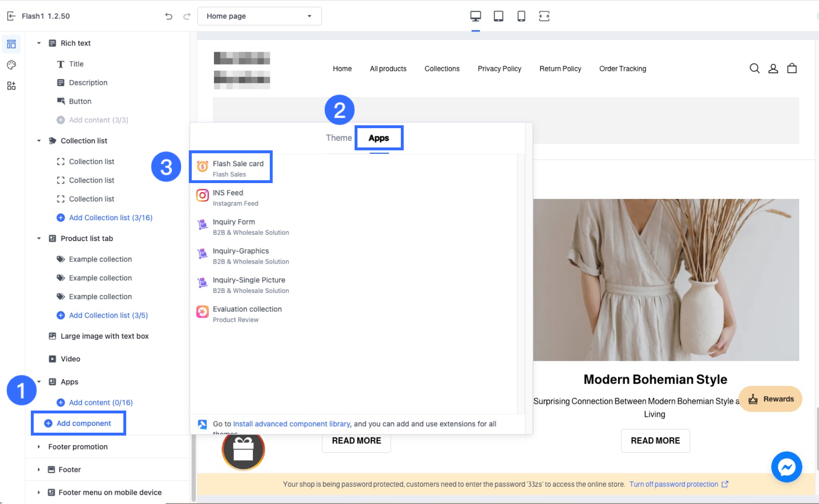Switch to mobile phone preview

point(521,16)
